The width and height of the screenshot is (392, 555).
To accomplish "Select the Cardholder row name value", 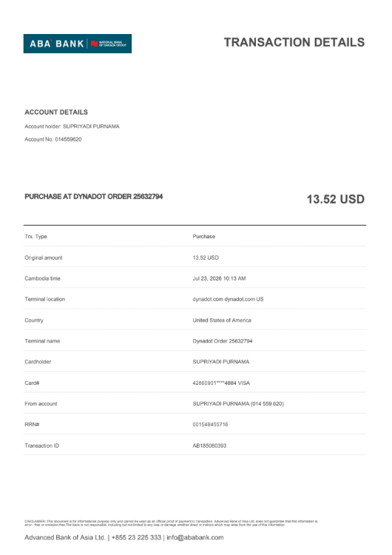I will point(220,362).
